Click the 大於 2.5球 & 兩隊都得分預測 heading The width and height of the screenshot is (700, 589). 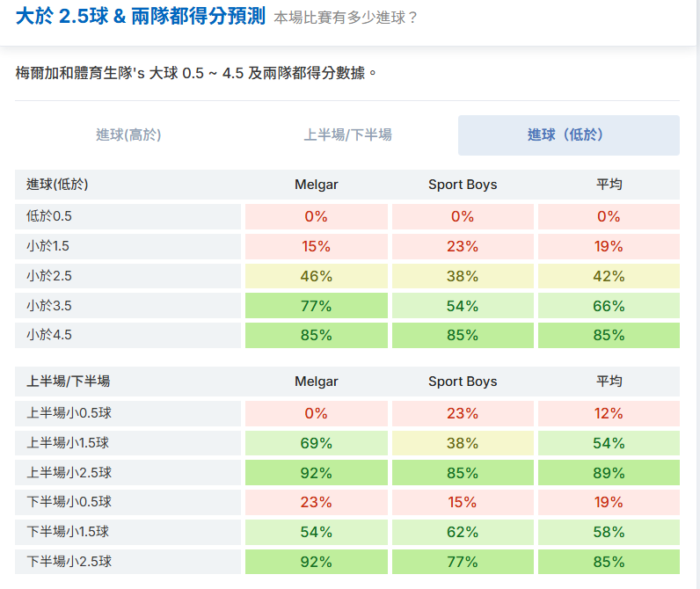(x=141, y=16)
